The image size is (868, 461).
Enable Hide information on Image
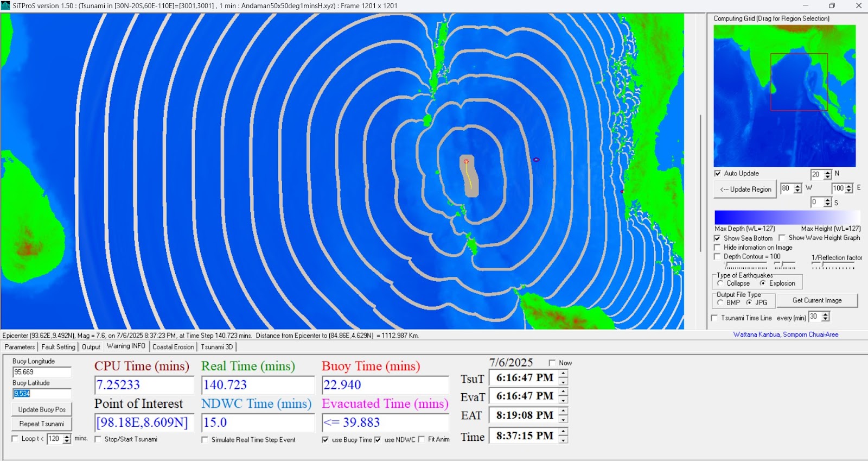(717, 248)
